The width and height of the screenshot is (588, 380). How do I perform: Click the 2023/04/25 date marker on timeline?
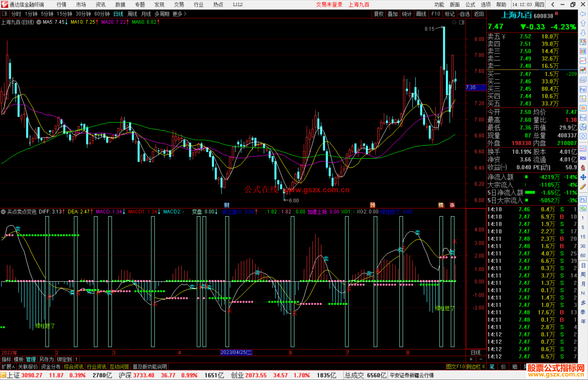[236, 352]
